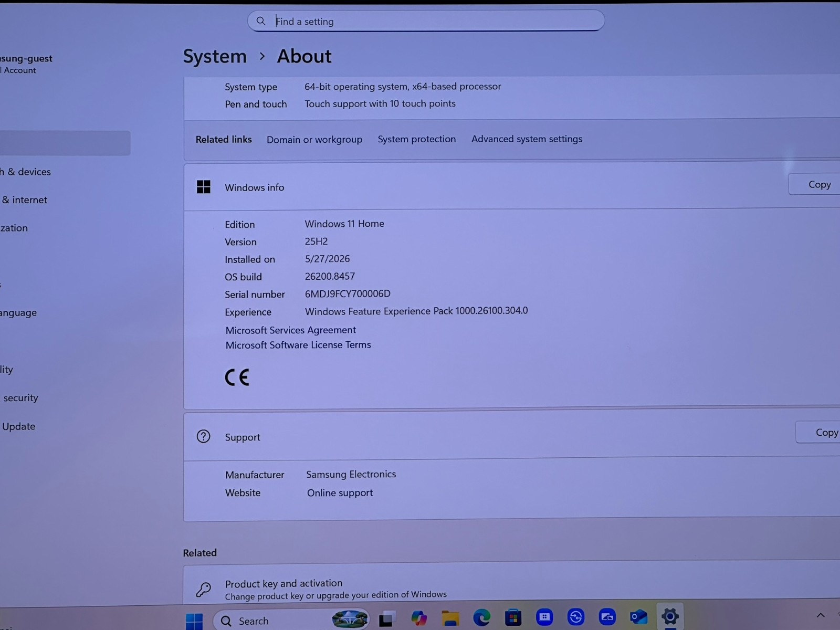Open Task View from the taskbar
The image size is (840, 630).
[x=387, y=619]
